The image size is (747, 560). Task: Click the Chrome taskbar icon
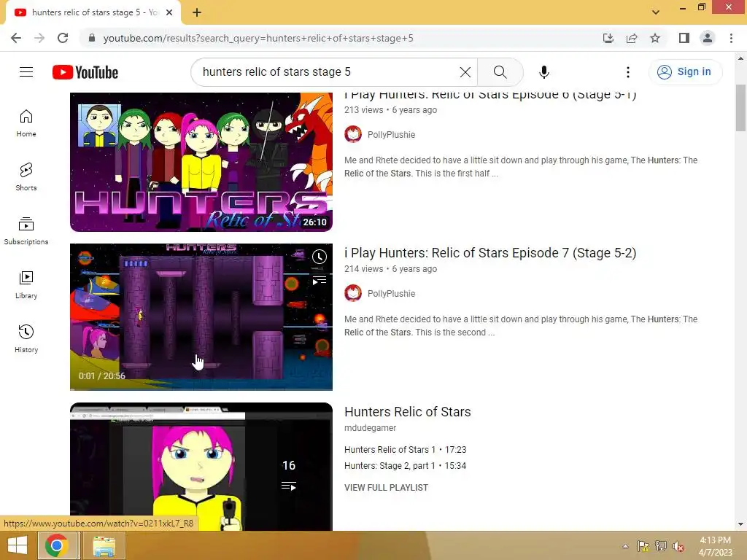(57, 545)
